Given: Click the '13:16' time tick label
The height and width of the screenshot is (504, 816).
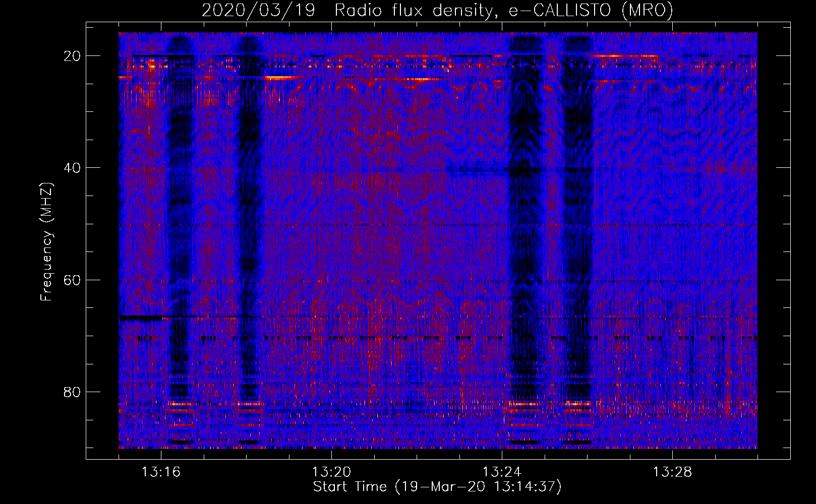Looking at the screenshot, I should tap(161, 472).
